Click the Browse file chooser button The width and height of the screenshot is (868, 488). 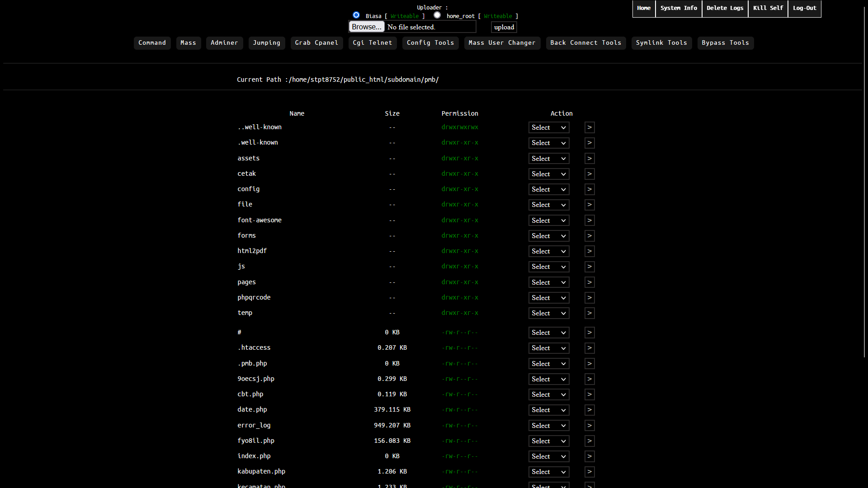click(x=367, y=27)
